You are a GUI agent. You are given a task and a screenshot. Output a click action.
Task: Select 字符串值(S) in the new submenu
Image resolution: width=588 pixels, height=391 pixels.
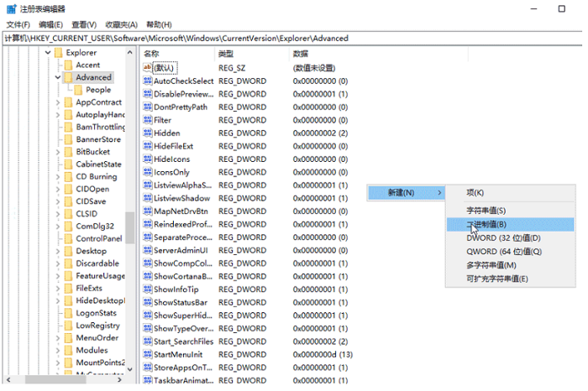tap(486, 211)
